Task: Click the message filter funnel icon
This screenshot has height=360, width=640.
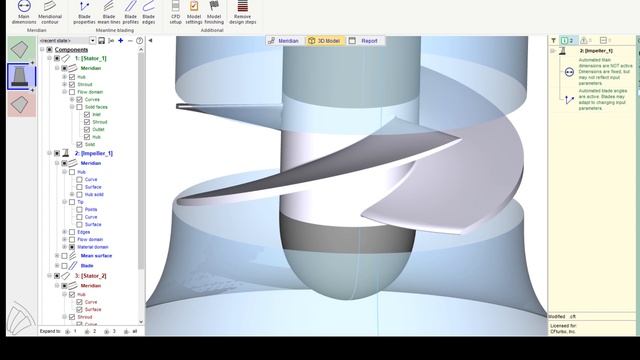Action: pos(553,40)
